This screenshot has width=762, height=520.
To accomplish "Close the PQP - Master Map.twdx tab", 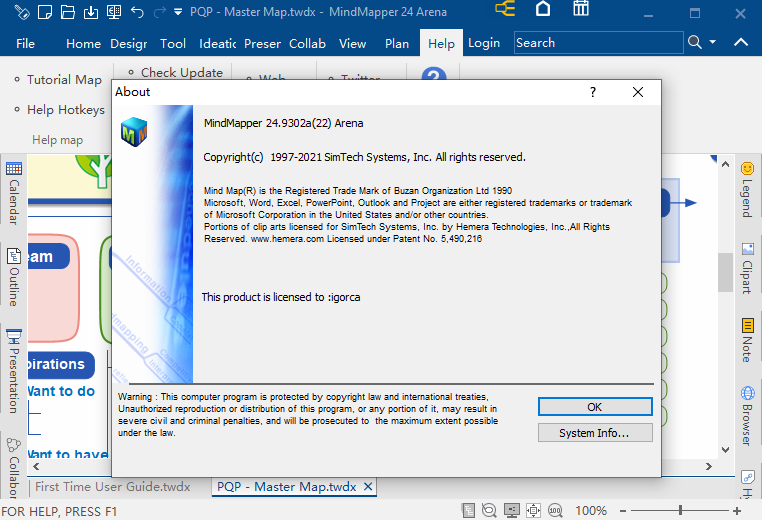I will click(368, 486).
